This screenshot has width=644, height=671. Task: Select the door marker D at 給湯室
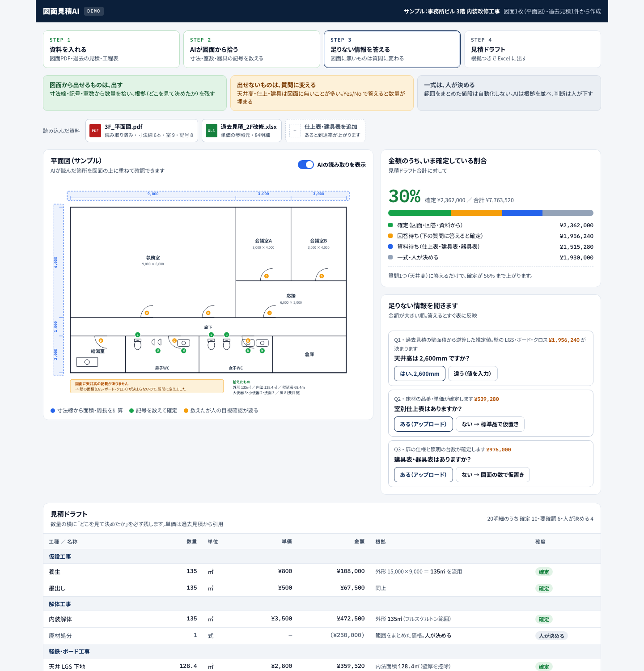tap(101, 340)
